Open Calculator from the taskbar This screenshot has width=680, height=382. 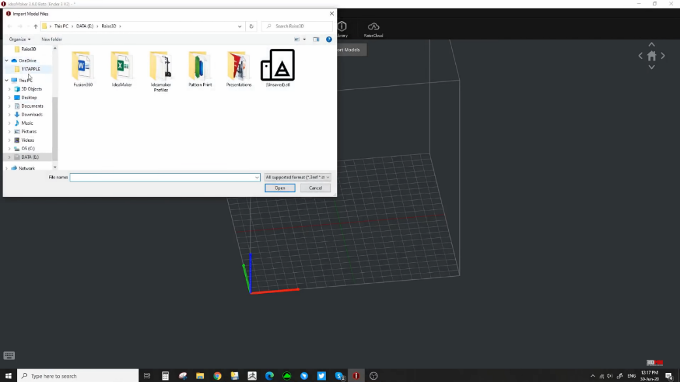(x=165, y=376)
